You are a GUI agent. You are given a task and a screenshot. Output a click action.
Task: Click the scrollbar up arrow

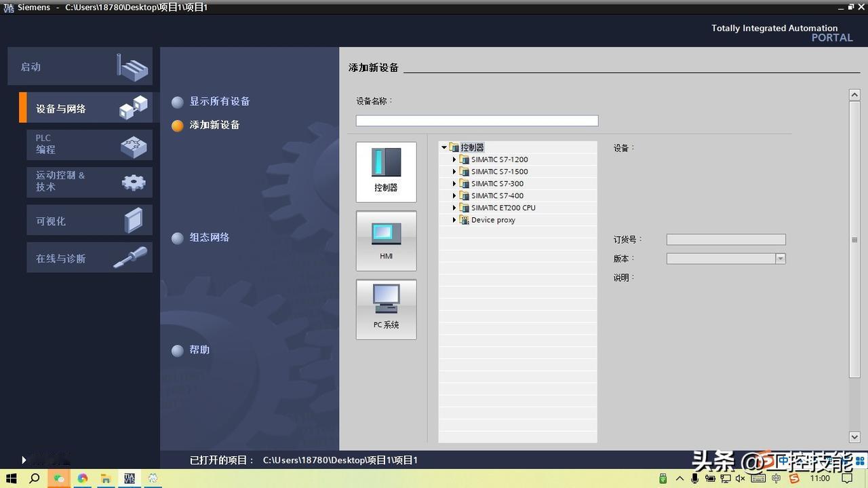click(x=854, y=95)
